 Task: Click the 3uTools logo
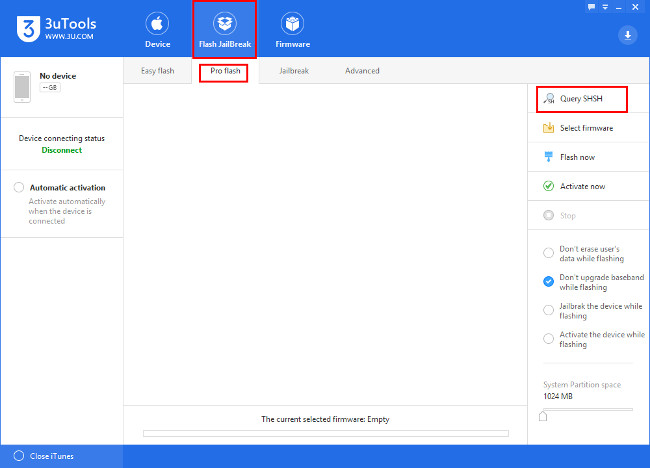28,29
